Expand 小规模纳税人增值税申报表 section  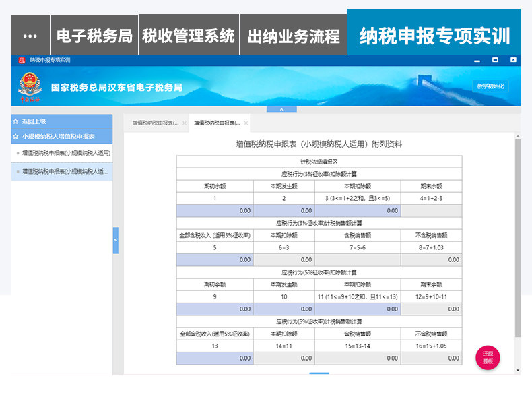62,137
